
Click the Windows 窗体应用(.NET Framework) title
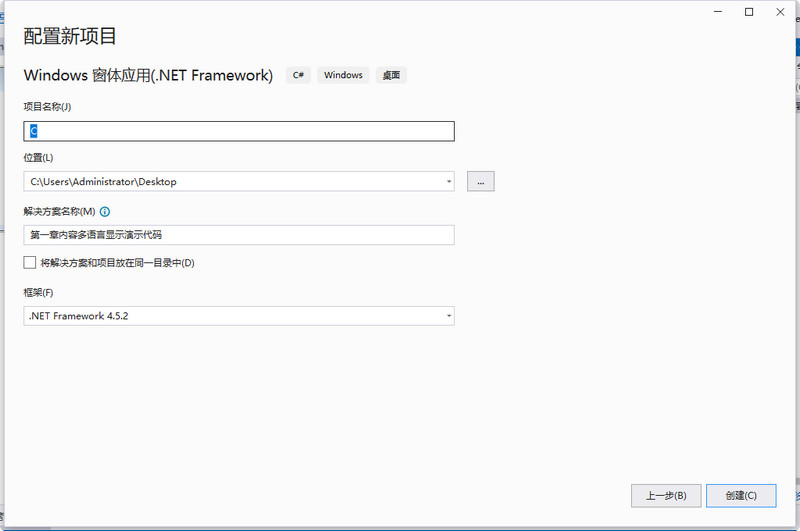click(148, 75)
